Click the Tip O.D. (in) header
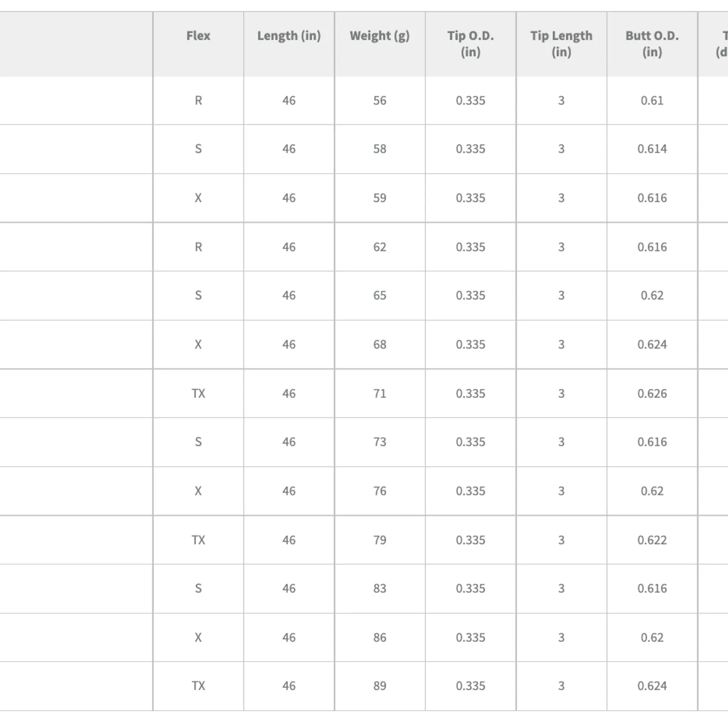Viewport: 728px width, 728px height. 470,44
